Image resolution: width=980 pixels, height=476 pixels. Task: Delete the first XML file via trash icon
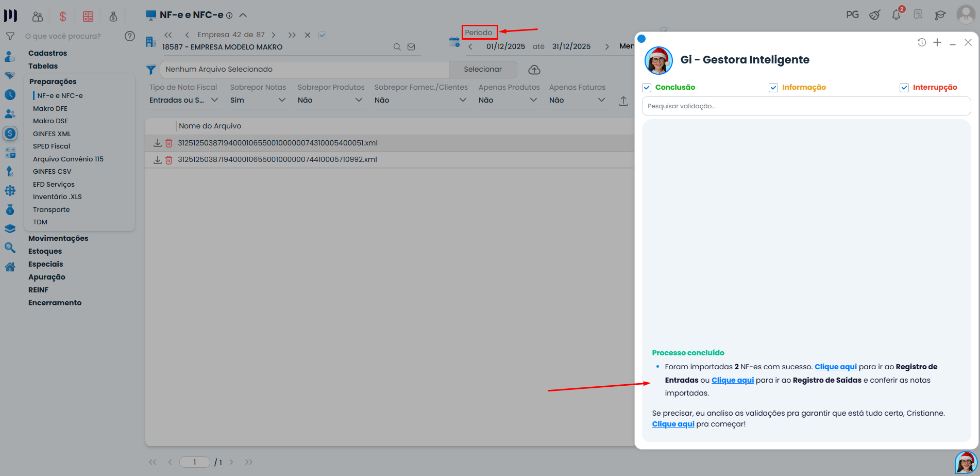168,143
